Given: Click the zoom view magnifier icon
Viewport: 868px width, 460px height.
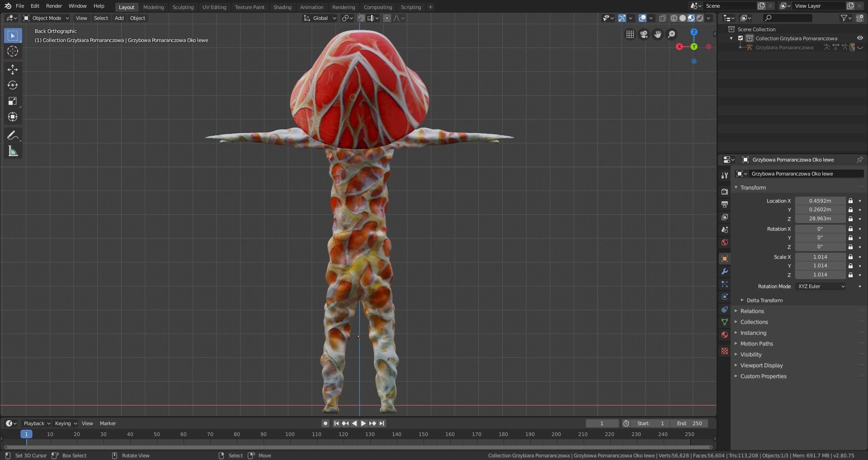Looking at the screenshot, I should tap(672, 34).
